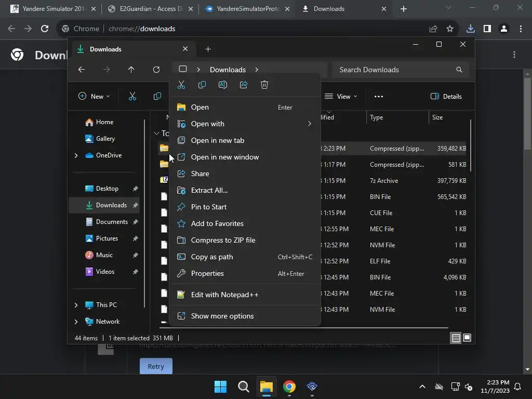The width and height of the screenshot is (532, 399).
Task: Add a new File Explorer tab
Action: 208,49
